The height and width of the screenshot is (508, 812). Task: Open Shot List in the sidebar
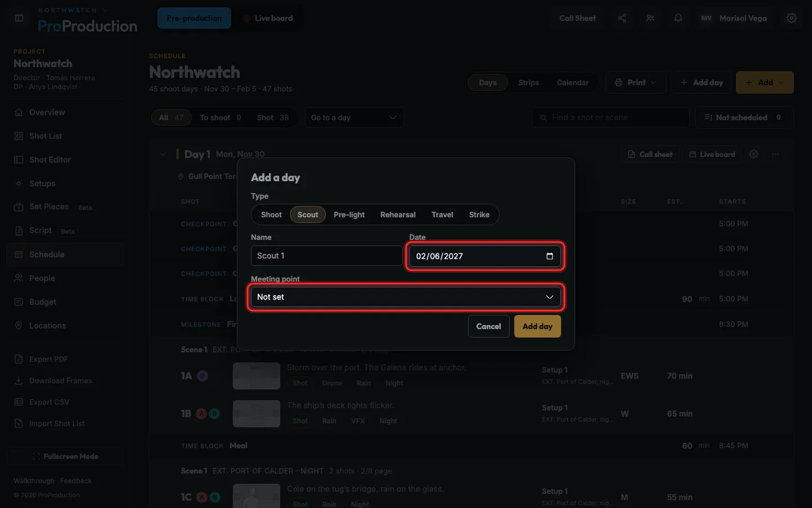click(65, 136)
